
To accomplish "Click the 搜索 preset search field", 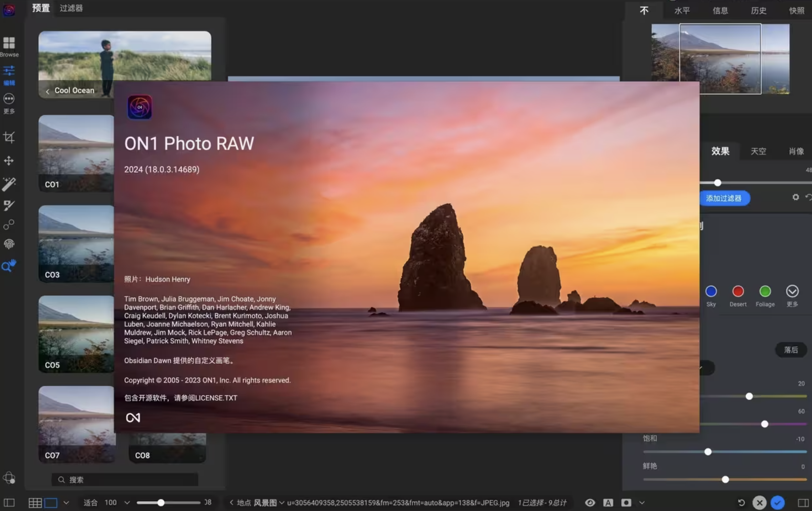I will [125, 479].
